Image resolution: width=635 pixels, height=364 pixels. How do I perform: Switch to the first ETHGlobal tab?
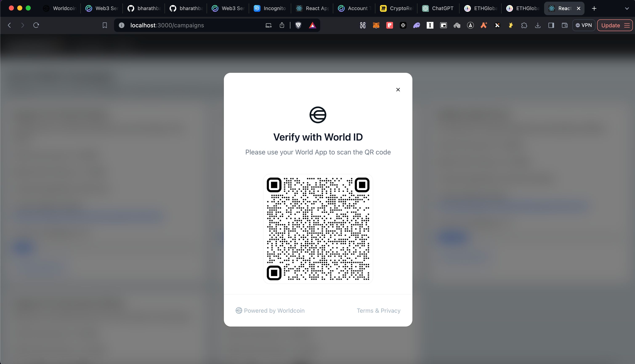coord(481,8)
